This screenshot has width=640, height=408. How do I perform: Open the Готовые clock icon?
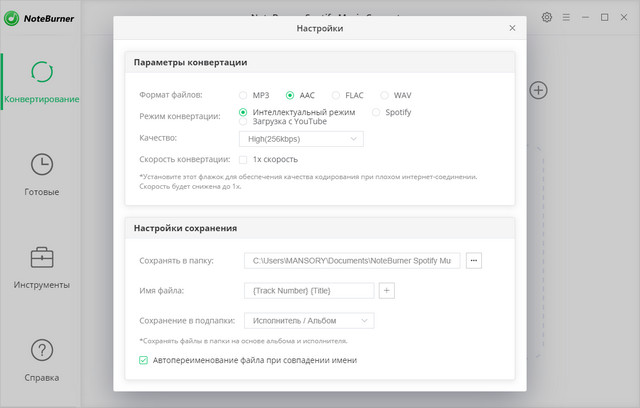42,164
